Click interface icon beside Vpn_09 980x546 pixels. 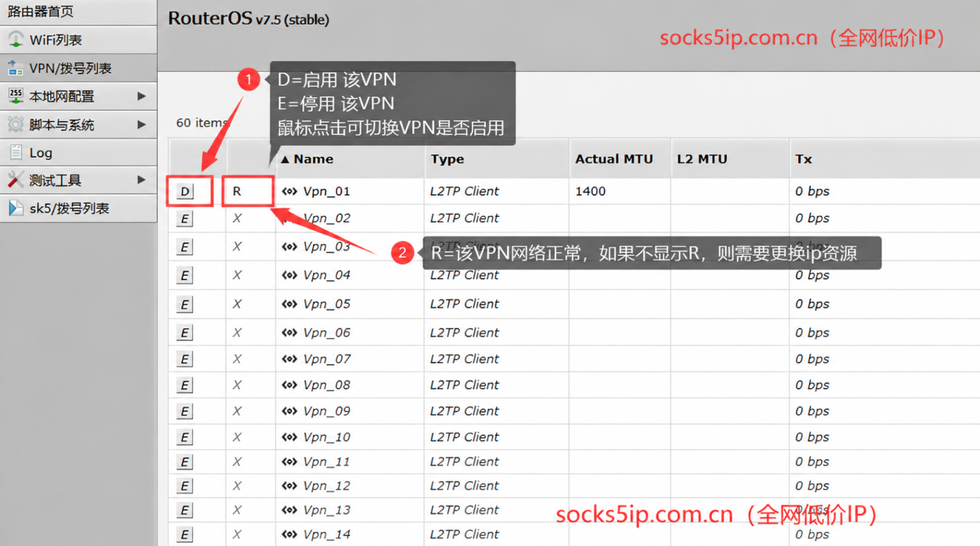[x=290, y=411]
